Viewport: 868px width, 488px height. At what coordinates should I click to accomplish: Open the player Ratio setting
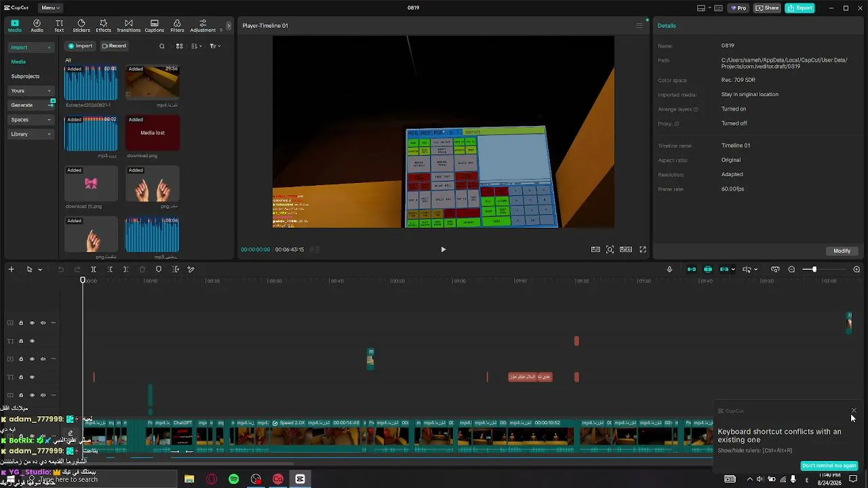click(x=626, y=249)
